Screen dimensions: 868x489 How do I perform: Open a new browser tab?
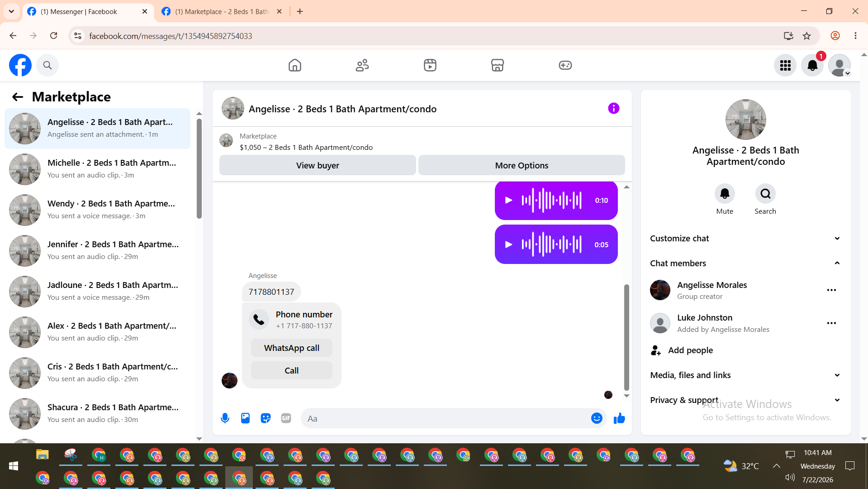coord(300,11)
